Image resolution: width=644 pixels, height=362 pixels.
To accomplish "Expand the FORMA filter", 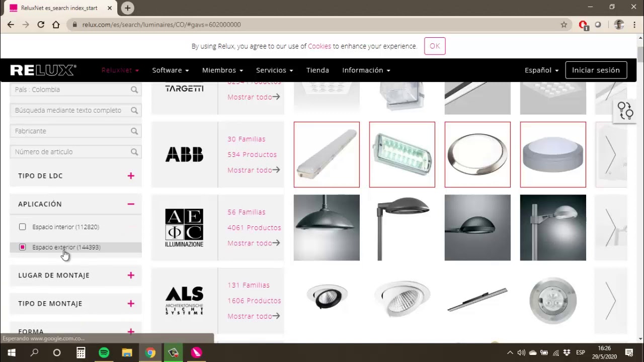I will click(131, 331).
